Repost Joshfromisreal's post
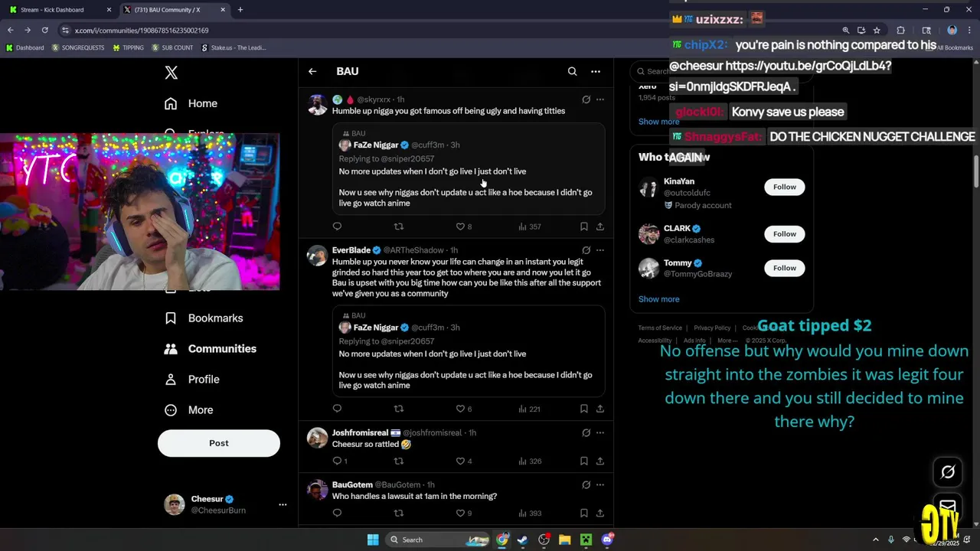 (398, 461)
